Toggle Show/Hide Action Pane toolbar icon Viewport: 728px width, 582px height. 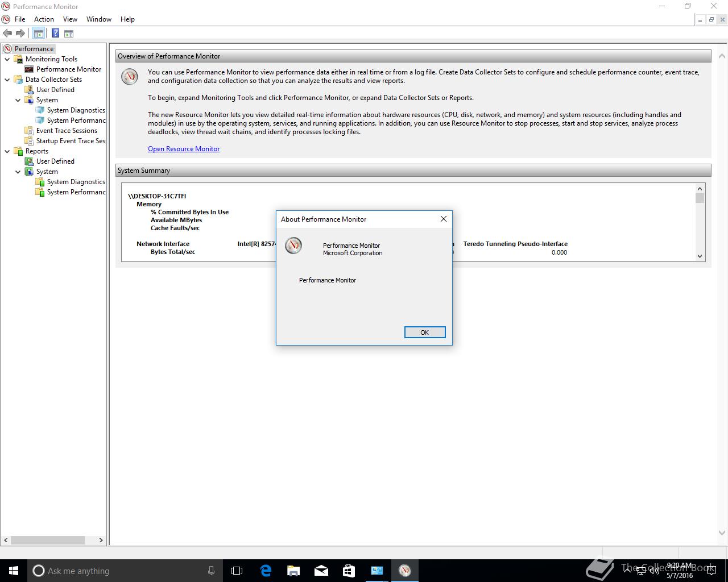click(x=68, y=34)
